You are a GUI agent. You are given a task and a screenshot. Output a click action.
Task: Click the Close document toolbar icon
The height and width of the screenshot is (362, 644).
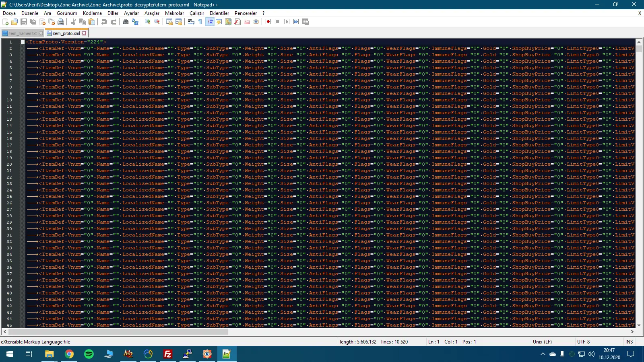[x=42, y=22]
